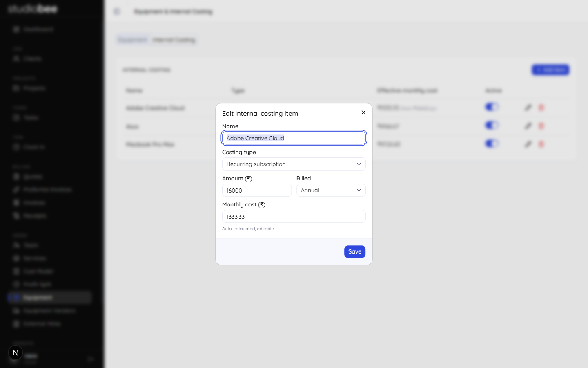Select the highlighted Equipment sidebar item
This screenshot has width=588, height=368.
[49, 298]
